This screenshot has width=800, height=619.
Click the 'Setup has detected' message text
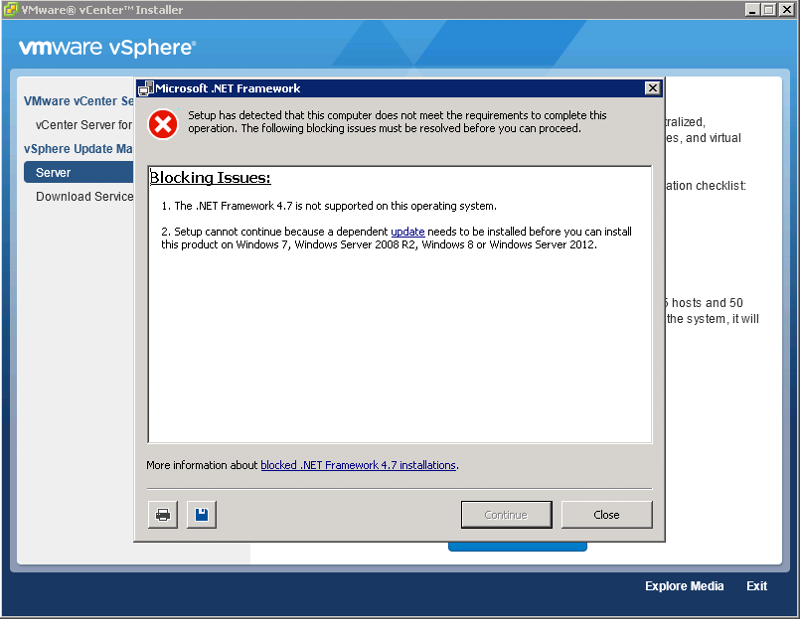click(x=397, y=121)
